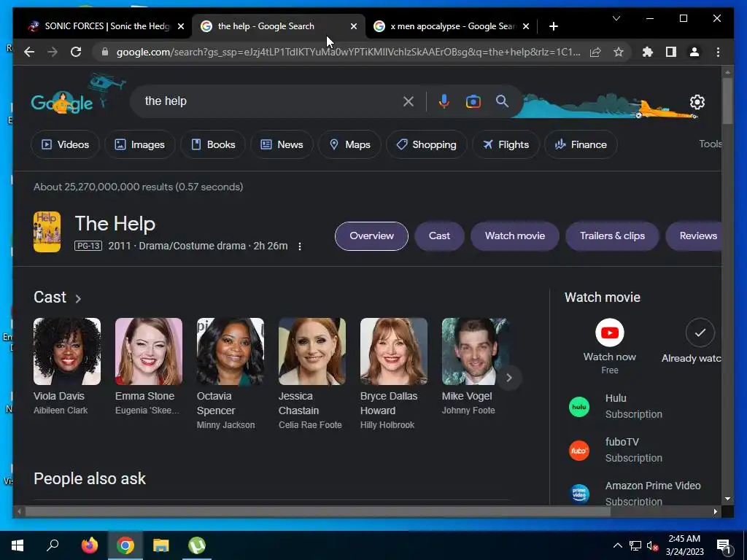Open a new browser tab

coord(553,26)
